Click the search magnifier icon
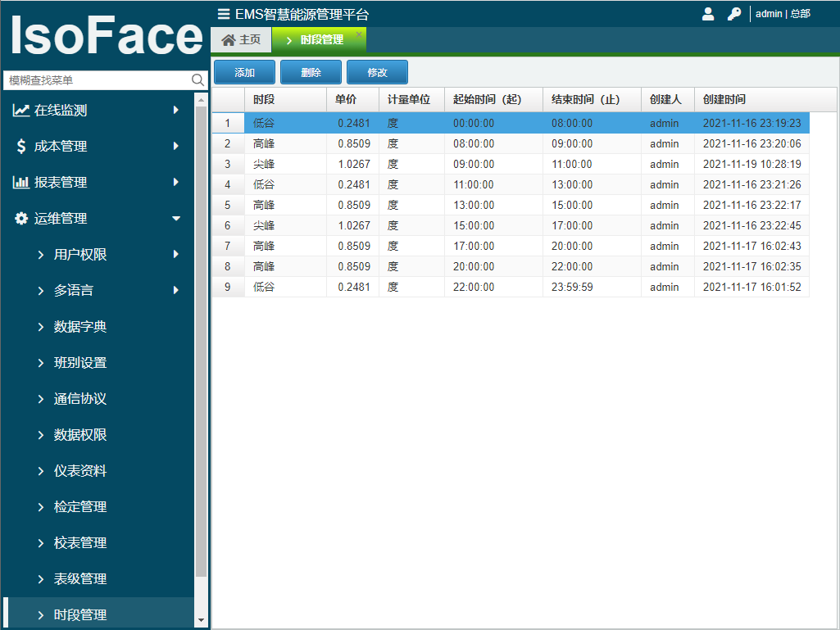This screenshot has height=630, width=840. [198, 79]
